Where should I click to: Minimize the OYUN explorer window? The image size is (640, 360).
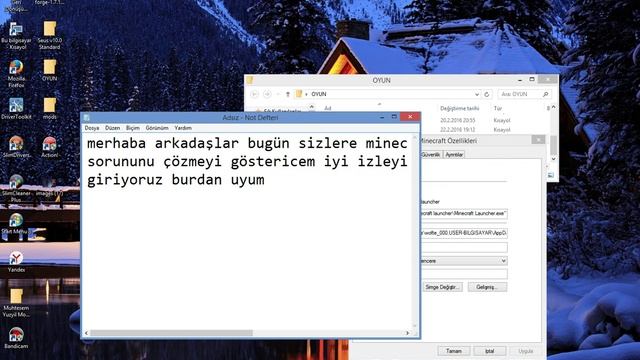point(520,80)
